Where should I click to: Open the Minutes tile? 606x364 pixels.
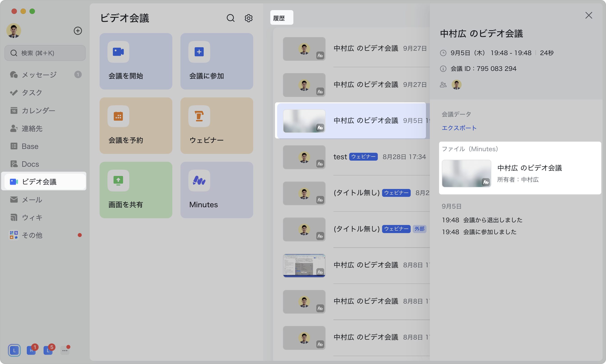coord(216,190)
